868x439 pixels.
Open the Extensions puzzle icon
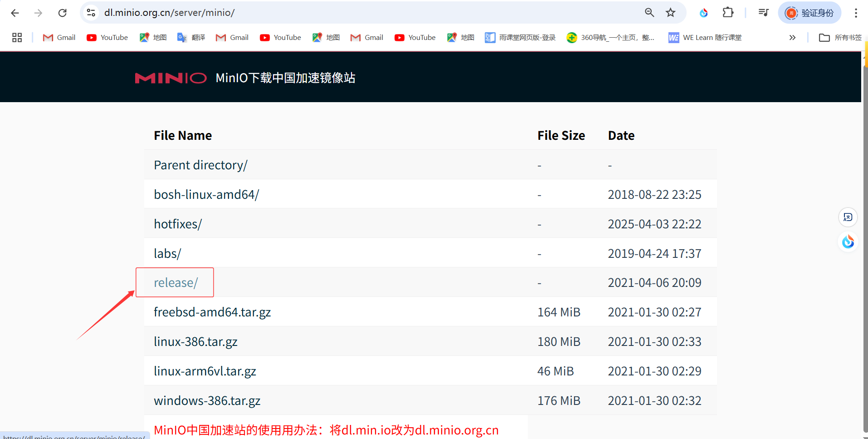[x=728, y=13]
